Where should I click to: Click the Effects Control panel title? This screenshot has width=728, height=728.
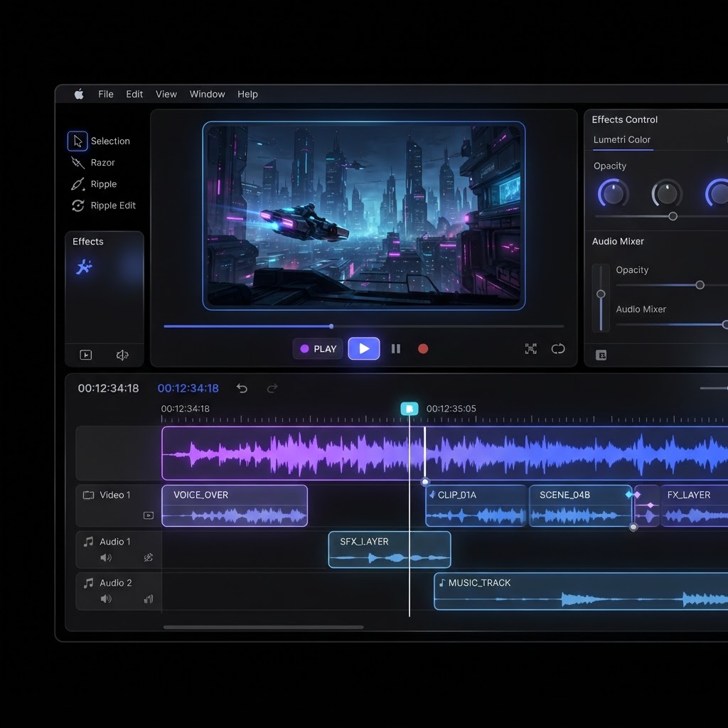pyautogui.click(x=624, y=119)
